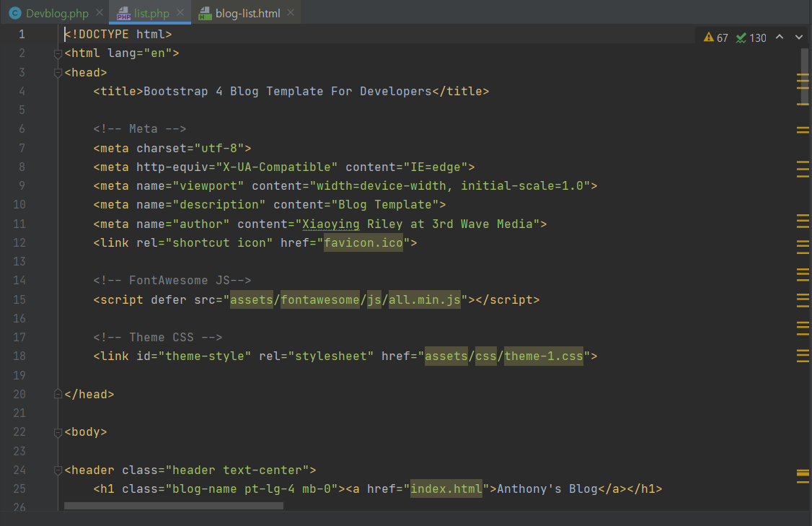Click the all.min.js path reference
Viewport: 812px width, 526px height.
tap(425, 299)
